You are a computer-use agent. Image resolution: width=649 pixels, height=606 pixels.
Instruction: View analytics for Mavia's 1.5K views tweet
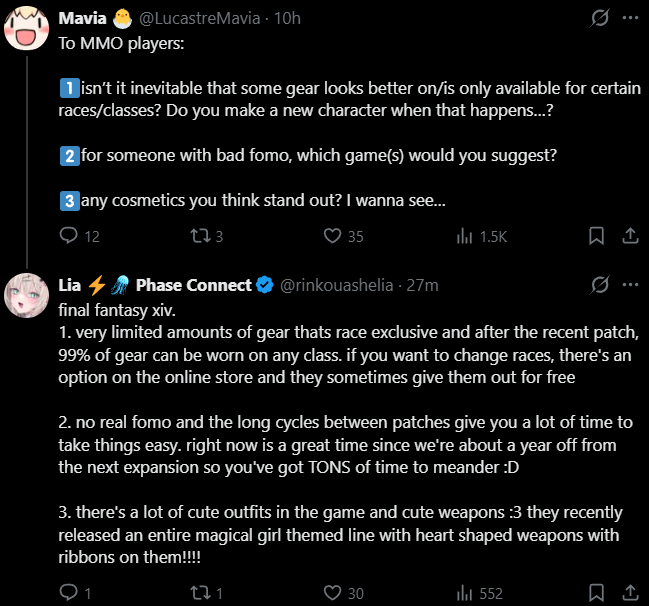tap(464, 236)
